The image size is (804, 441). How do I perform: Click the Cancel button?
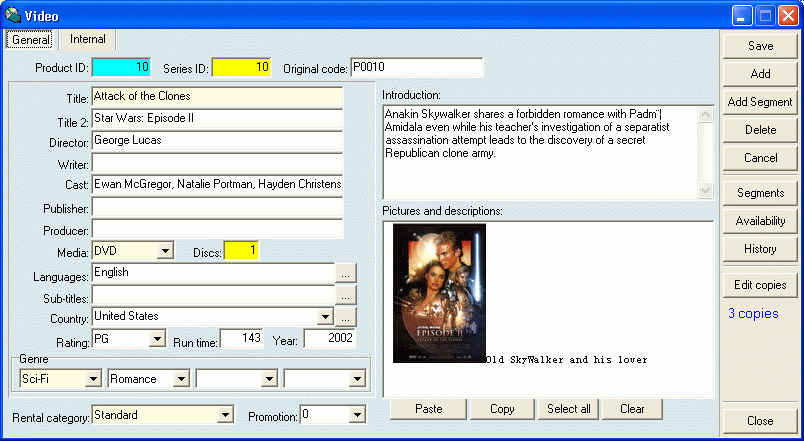(x=760, y=158)
